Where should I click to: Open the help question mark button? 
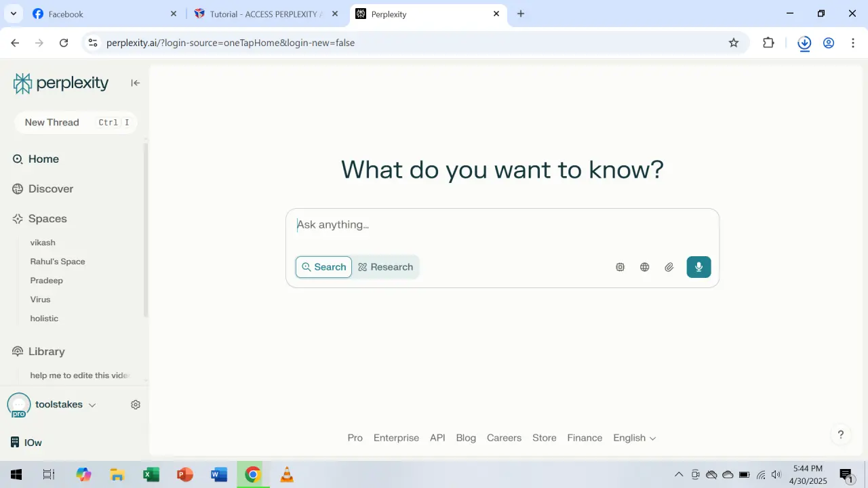(841, 434)
